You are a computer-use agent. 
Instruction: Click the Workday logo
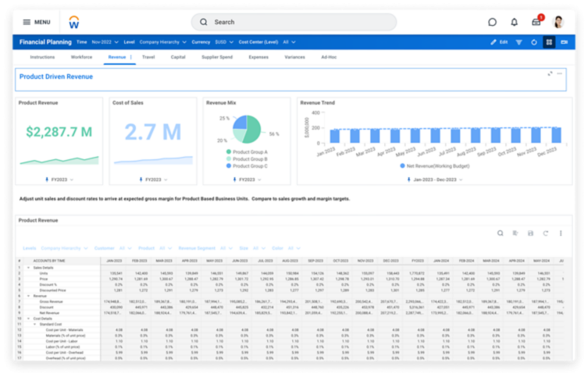73,21
